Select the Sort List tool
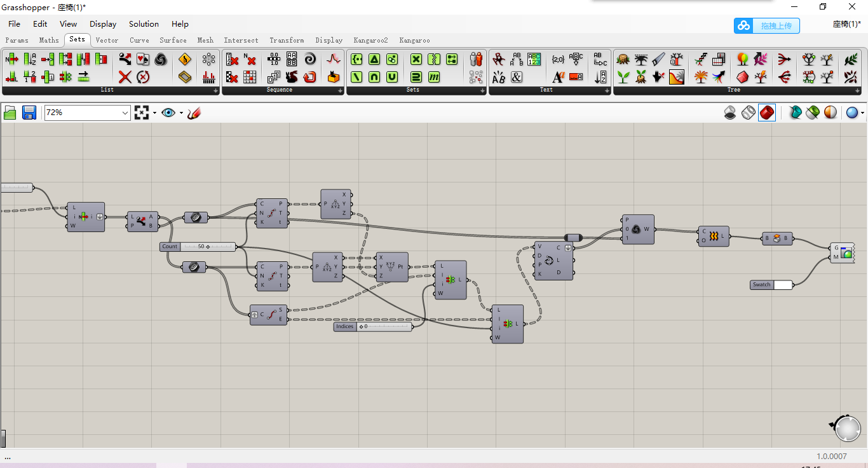Image resolution: width=868 pixels, height=468 pixels. coord(29,59)
